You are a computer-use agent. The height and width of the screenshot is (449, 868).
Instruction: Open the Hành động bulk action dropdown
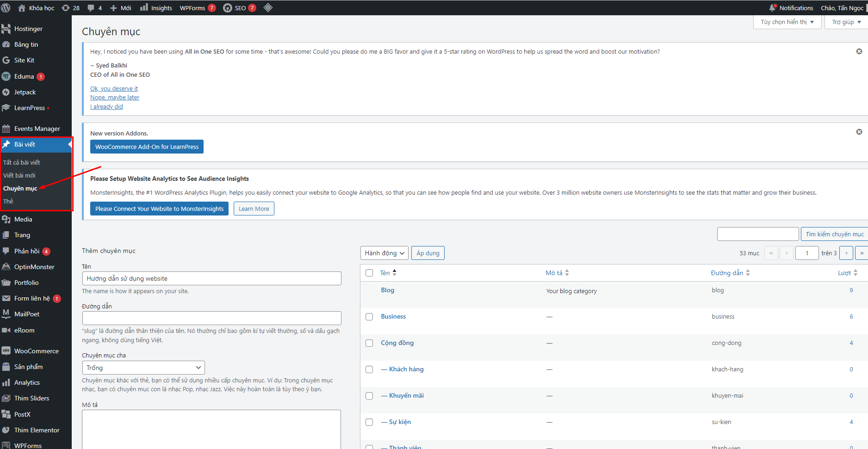384,253
